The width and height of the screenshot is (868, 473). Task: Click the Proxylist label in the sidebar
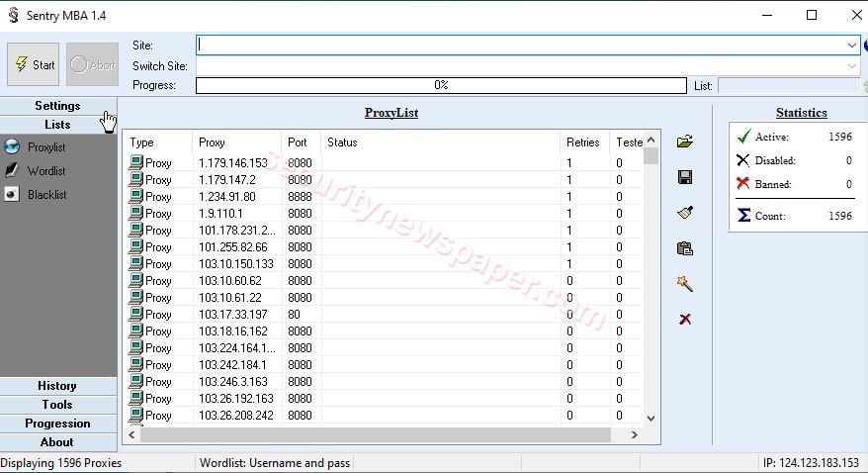[x=46, y=147]
